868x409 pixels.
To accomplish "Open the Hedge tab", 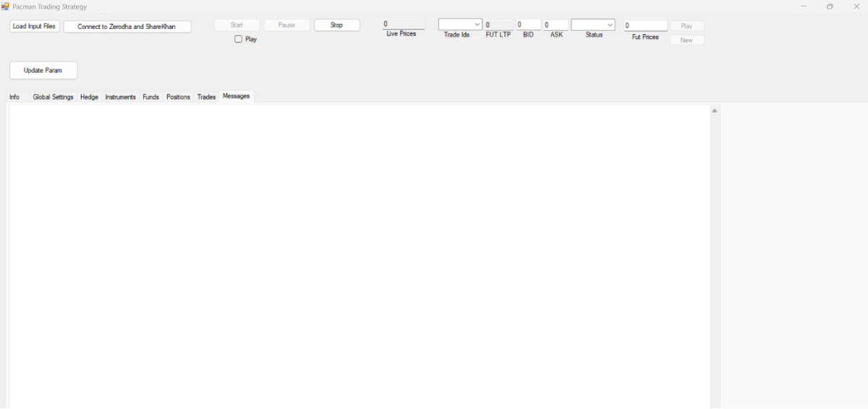I will tap(89, 97).
